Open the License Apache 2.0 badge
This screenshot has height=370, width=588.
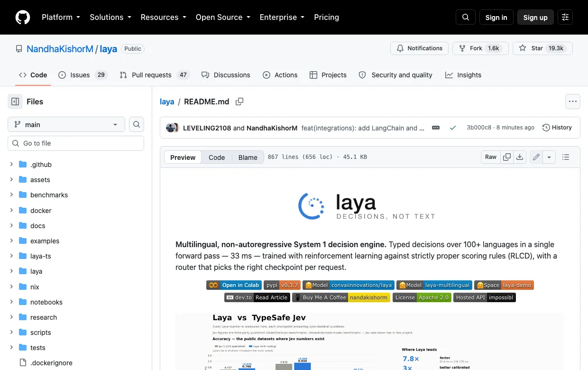point(422,297)
